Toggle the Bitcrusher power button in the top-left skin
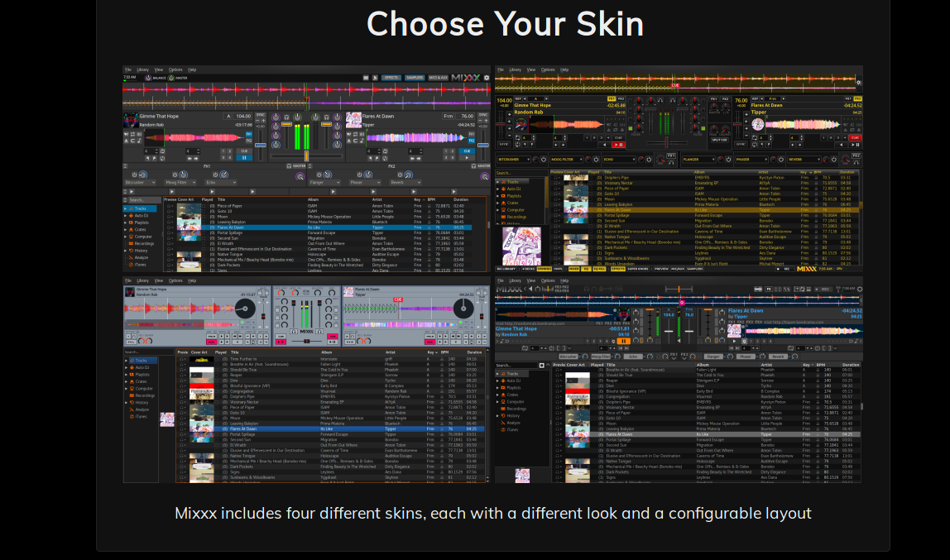 [134, 175]
